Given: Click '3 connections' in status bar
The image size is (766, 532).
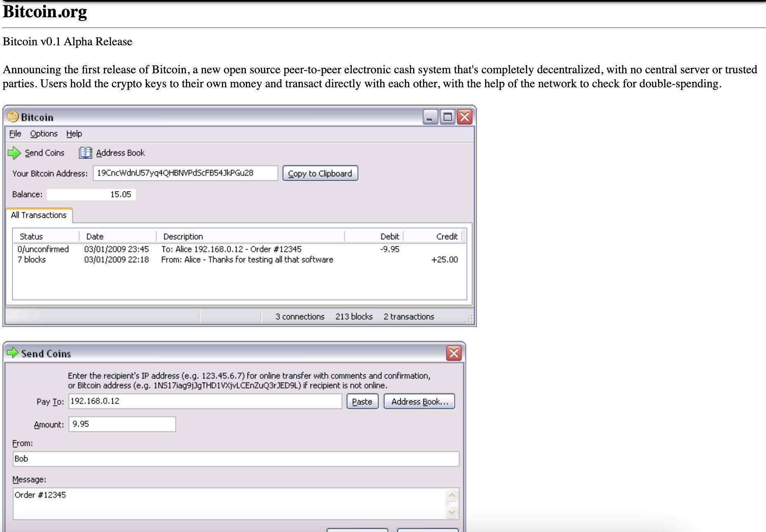Looking at the screenshot, I should click(x=300, y=316).
